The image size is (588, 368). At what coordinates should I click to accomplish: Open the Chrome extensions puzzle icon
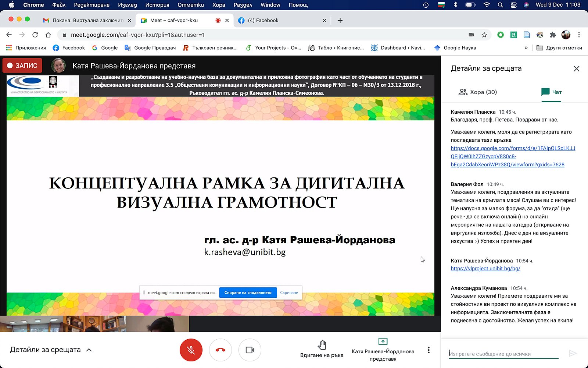[552, 35]
